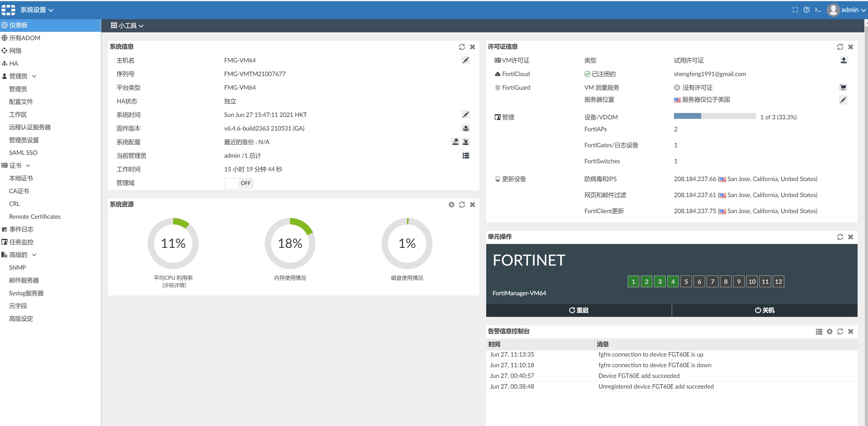Click the 关机 shutdown button
Screen dimensions: 868x426
[764, 310]
